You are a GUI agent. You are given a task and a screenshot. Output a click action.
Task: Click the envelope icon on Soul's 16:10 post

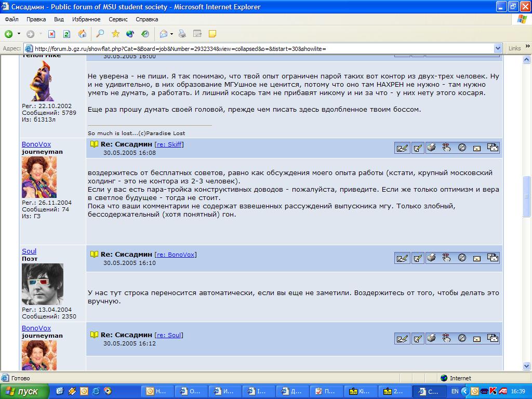pyautogui.click(x=477, y=259)
